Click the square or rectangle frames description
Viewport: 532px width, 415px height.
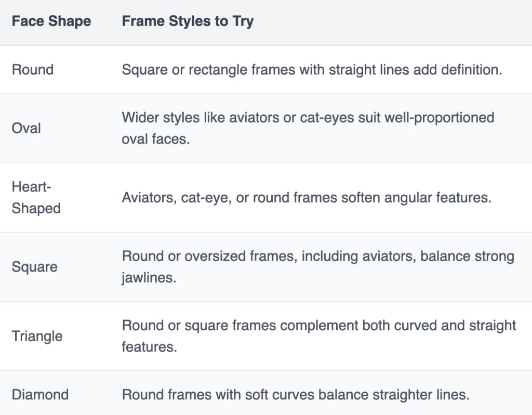(x=312, y=70)
